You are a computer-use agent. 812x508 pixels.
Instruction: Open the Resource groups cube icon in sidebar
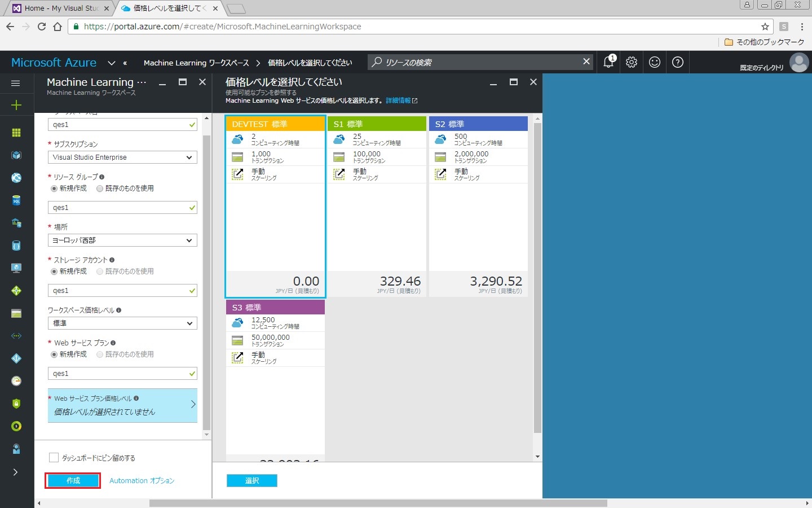[x=16, y=155]
